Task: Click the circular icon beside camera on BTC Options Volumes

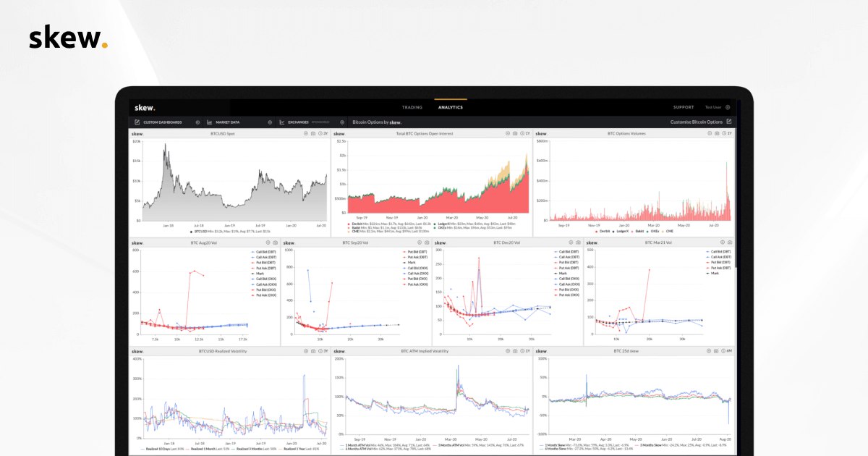Action: tap(710, 133)
